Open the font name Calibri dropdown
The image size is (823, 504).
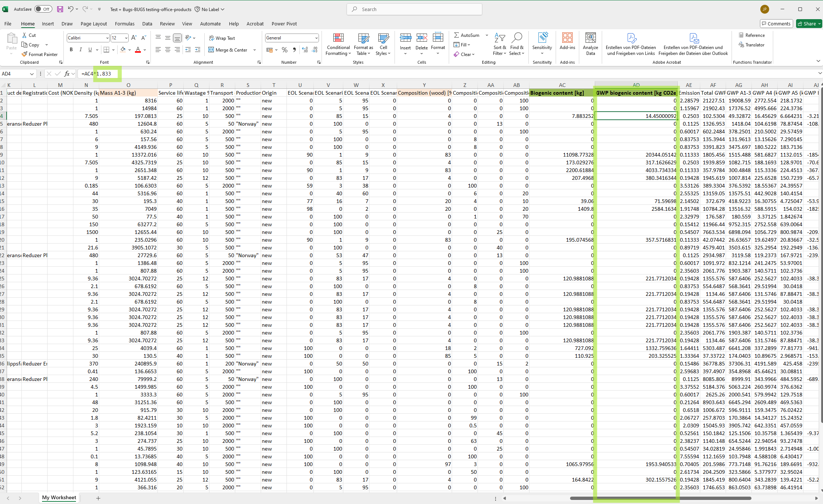pos(107,38)
